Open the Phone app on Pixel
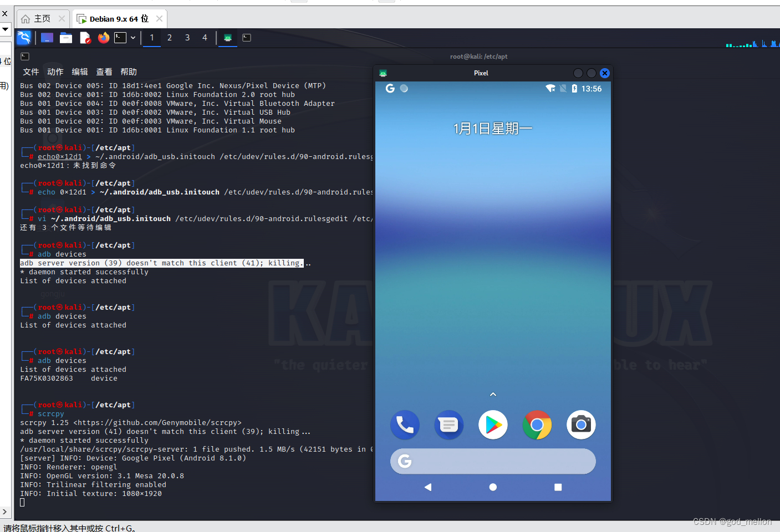 [x=405, y=424]
